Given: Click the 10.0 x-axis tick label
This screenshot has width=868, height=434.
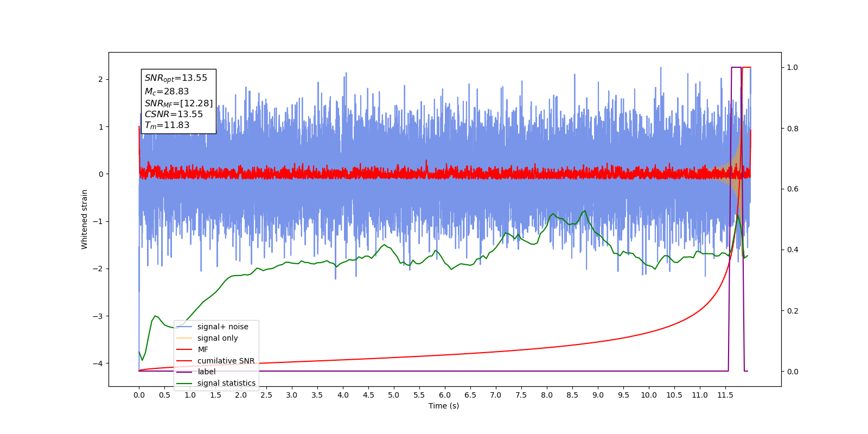Looking at the screenshot, I should 649,395.
